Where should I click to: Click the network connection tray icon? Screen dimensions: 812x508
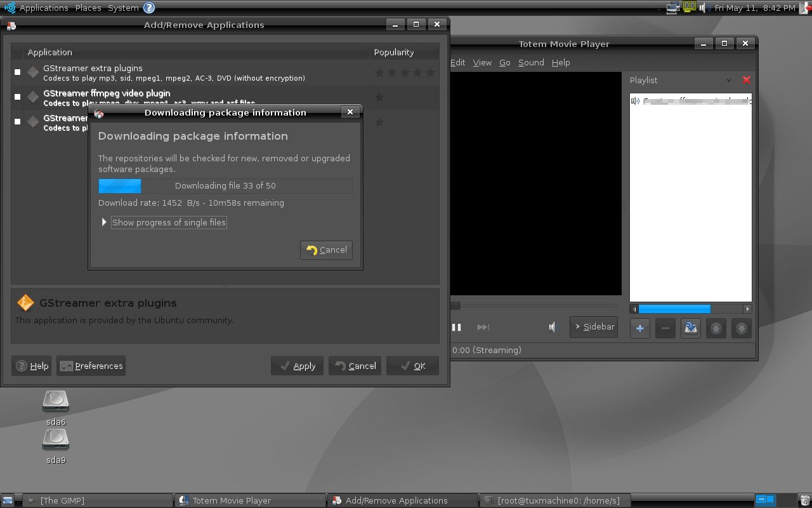point(674,8)
